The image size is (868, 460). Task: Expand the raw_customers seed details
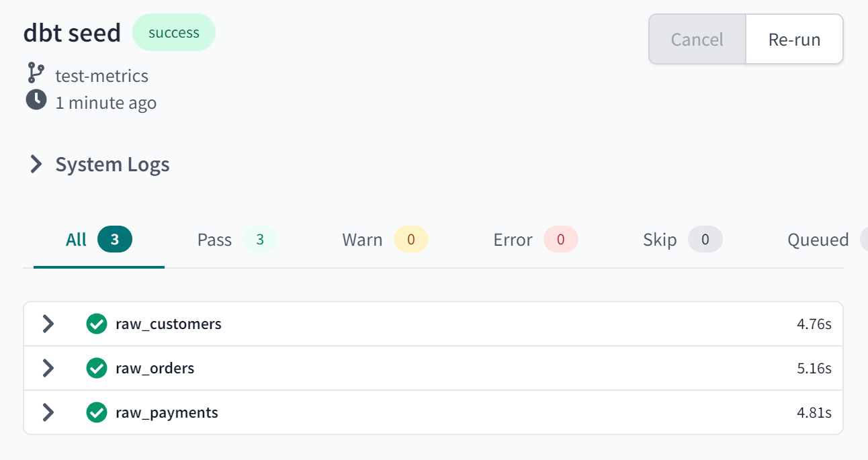tap(48, 324)
